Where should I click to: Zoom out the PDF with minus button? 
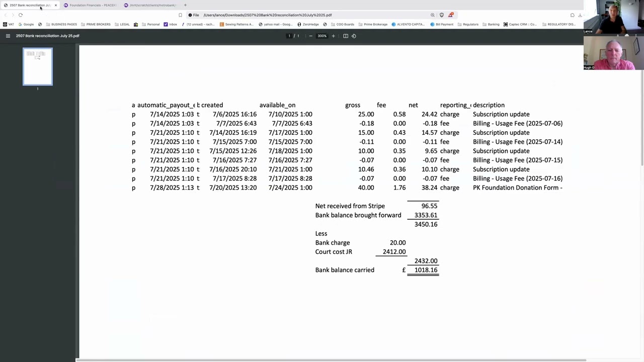310,36
